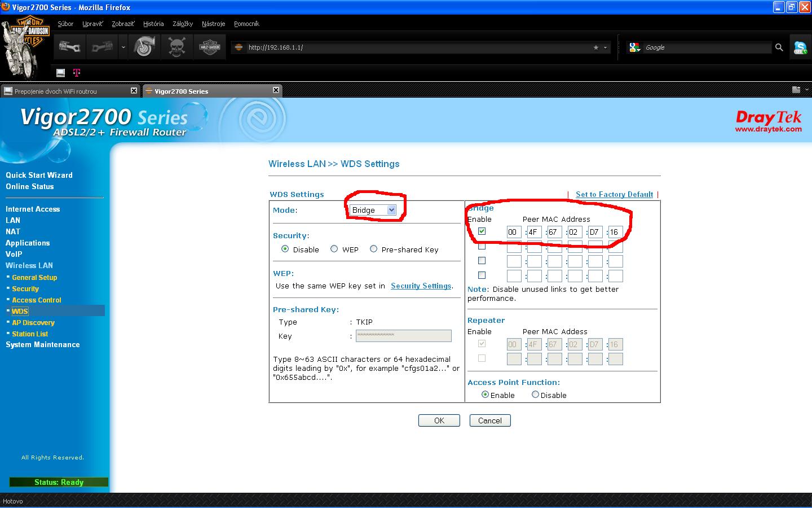Select the Pre-shared Key radio button
The image size is (812, 508).
click(x=373, y=249)
